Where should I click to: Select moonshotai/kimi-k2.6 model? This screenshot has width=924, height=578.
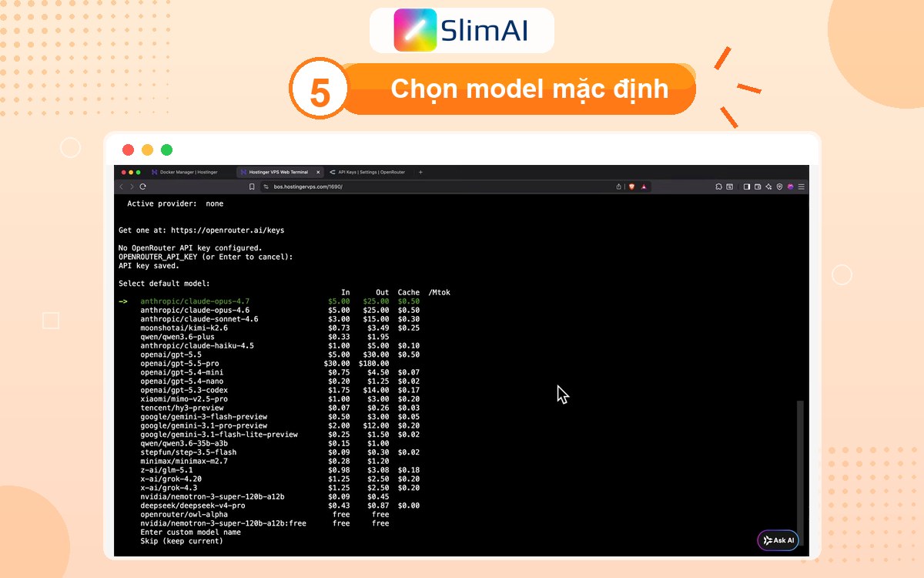184,328
